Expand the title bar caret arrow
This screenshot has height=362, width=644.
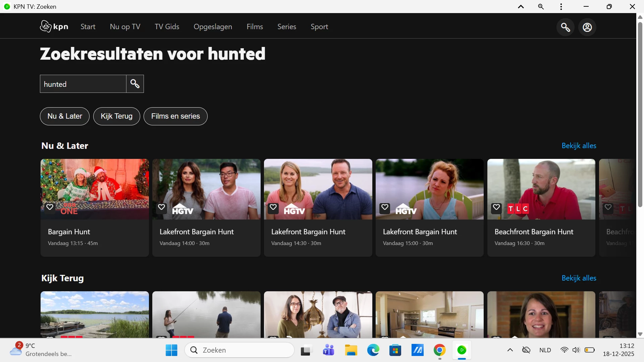(x=521, y=7)
